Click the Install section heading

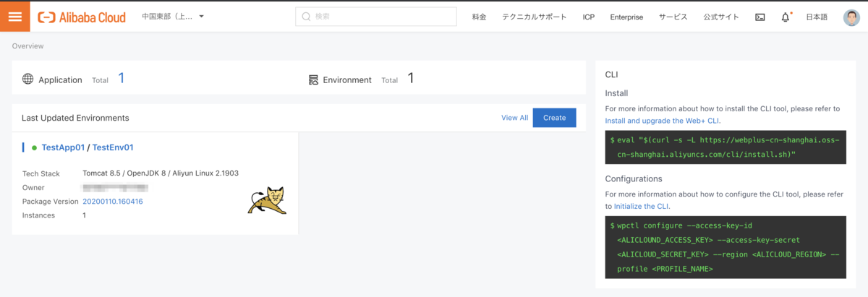tap(616, 93)
